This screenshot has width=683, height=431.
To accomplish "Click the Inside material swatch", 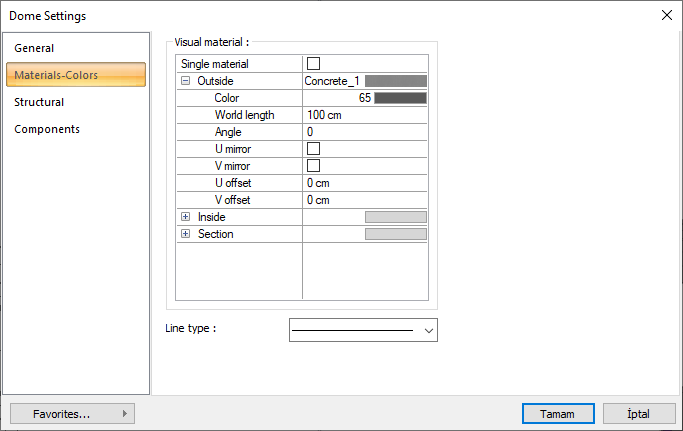I will pyautogui.click(x=396, y=217).
